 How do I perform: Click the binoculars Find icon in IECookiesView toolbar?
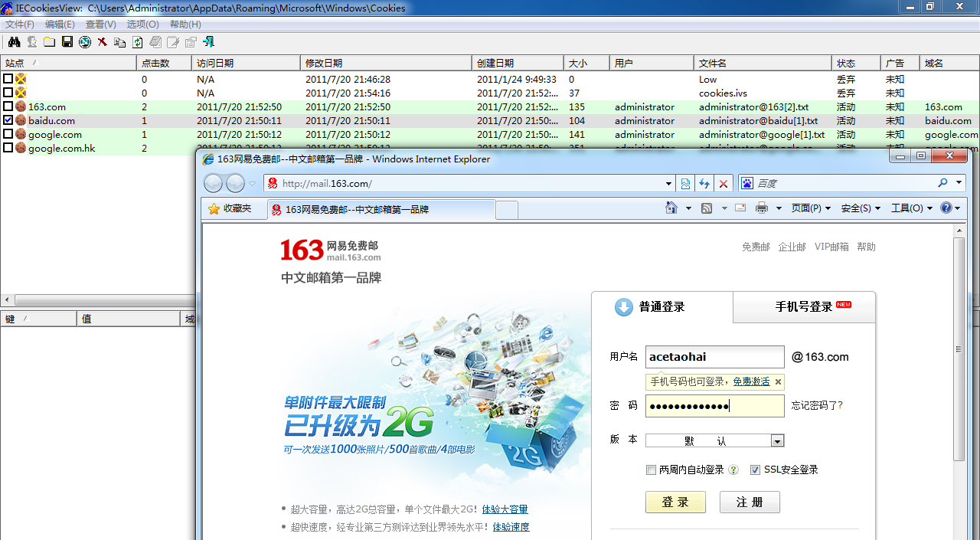pos(14,42)
